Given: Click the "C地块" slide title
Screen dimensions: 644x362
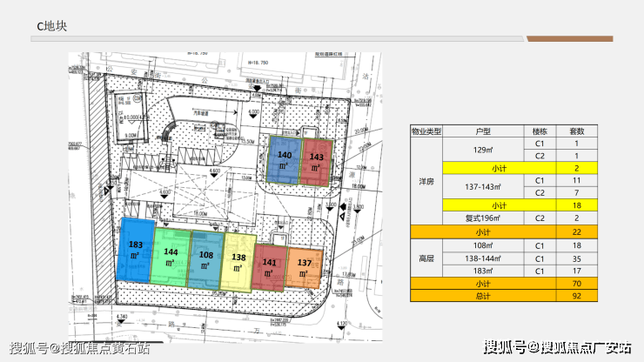Looking at the screenshot, I should coord(51,26).
